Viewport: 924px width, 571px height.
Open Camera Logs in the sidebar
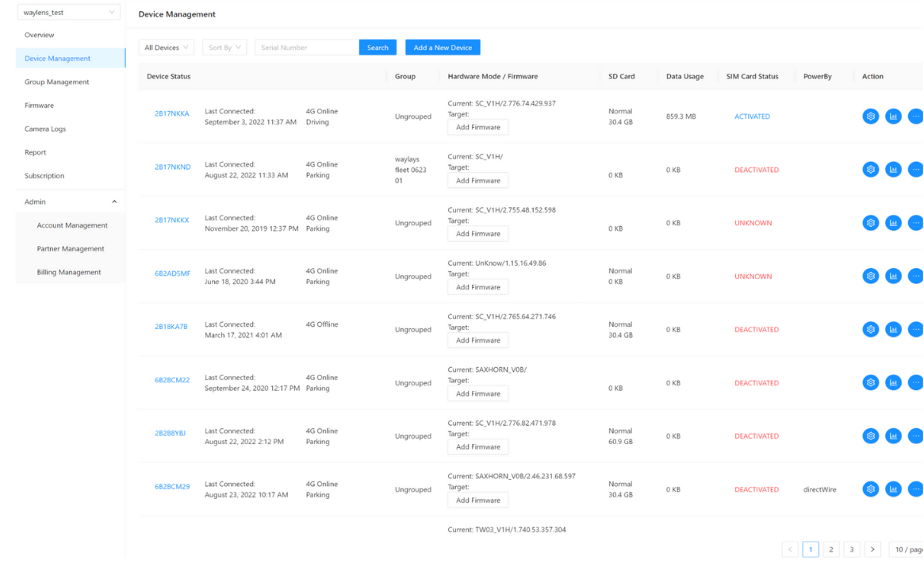pyautogui.click(x=45, y=128)
